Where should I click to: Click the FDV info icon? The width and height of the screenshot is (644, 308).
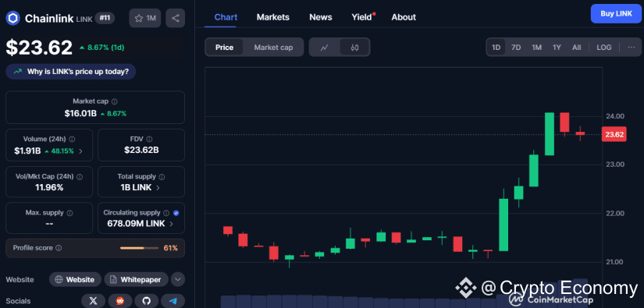(150, 139)
